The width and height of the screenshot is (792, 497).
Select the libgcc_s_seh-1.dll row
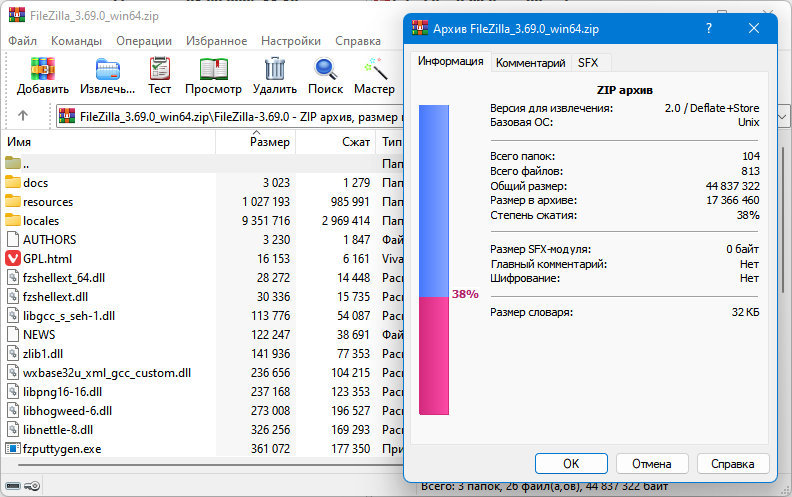click(x=203, y=316)
